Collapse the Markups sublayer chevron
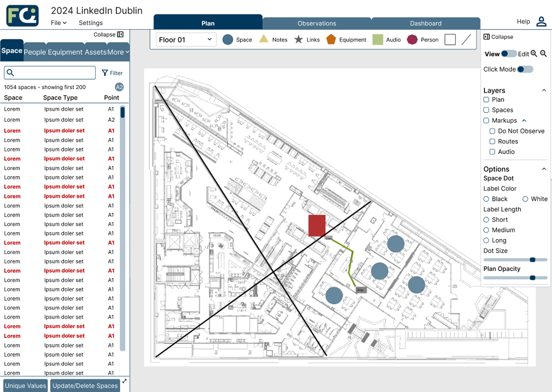This screenshot has height=392, width=552. (524, 120)
